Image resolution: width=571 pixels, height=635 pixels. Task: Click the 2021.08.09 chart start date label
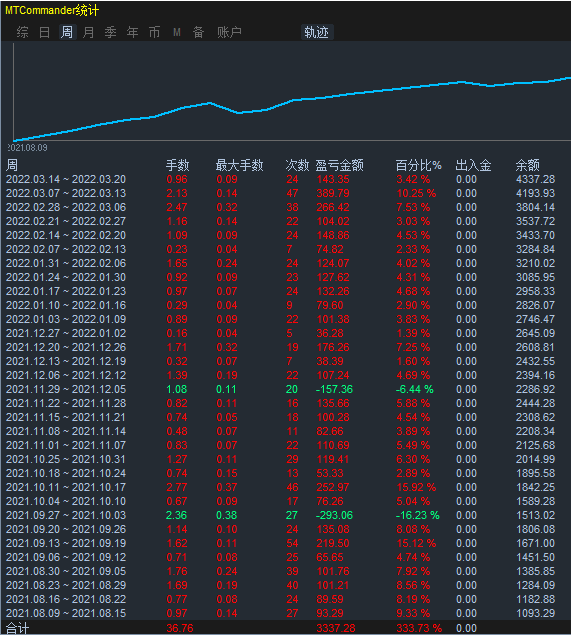28,148
